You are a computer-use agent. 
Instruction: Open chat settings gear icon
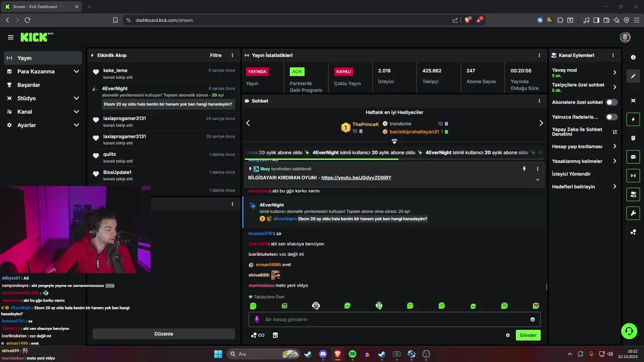(508, 335)
